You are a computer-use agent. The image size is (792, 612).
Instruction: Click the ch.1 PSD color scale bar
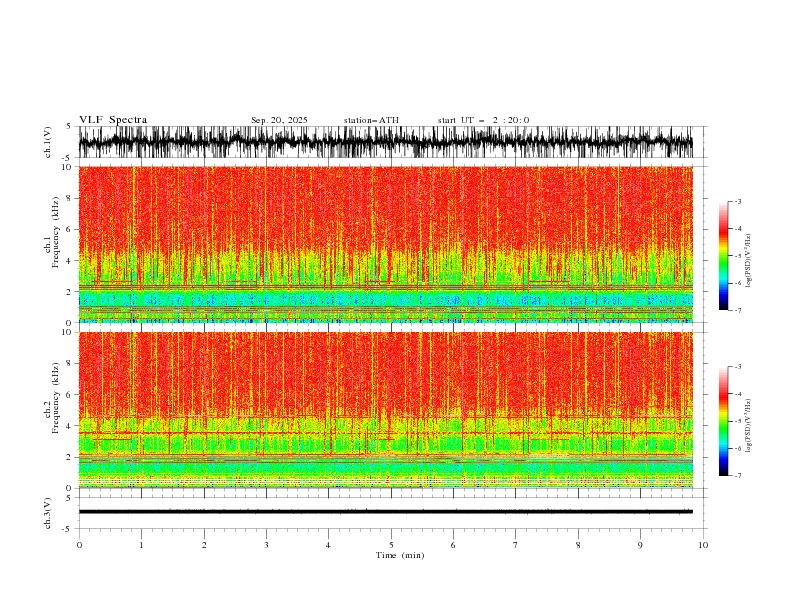(x=723, y=256)
